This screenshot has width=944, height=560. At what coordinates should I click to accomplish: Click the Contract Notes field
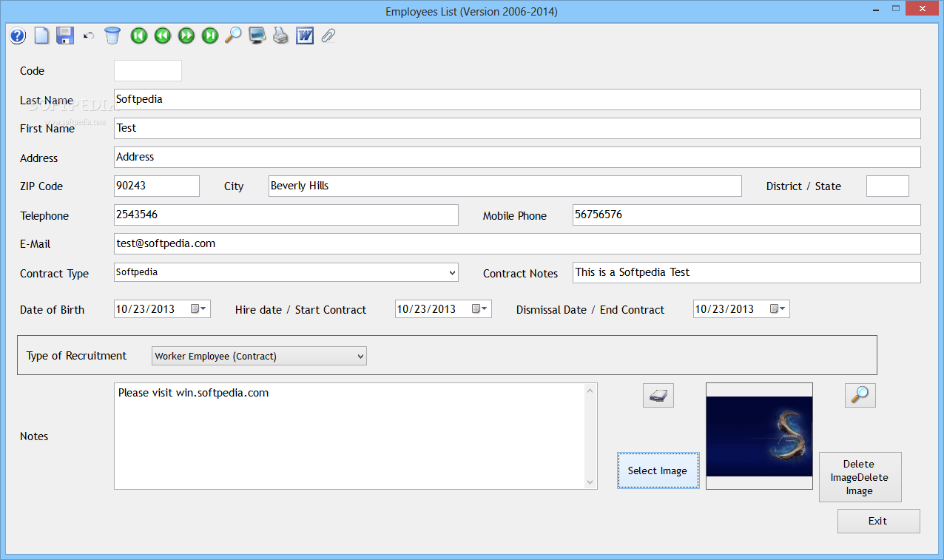pos(746,272)
